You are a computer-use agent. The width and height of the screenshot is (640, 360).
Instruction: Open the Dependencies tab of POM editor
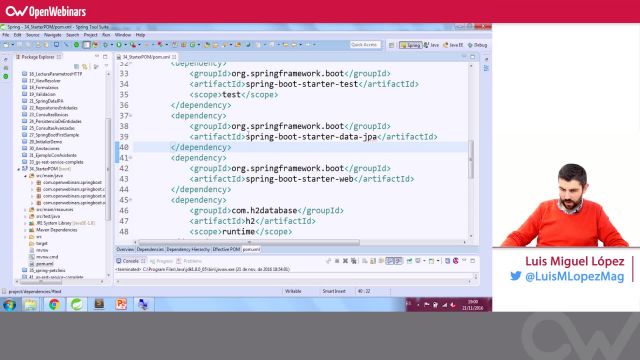click(x=150, y=249)
